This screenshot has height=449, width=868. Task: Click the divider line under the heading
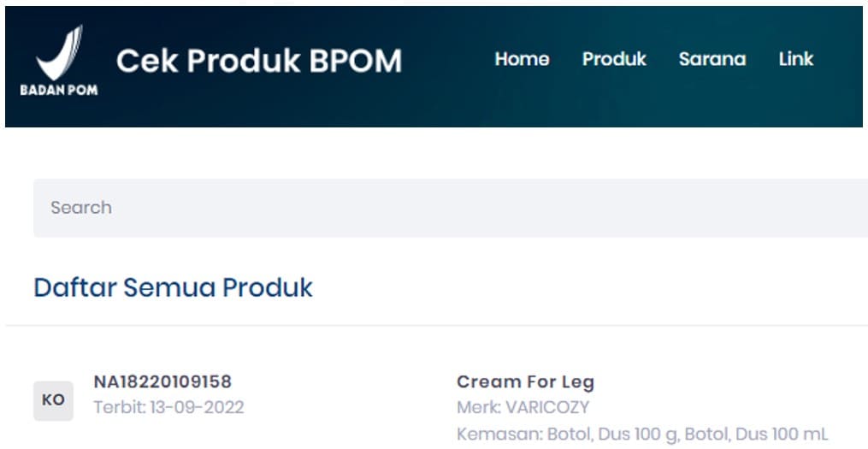428,325
